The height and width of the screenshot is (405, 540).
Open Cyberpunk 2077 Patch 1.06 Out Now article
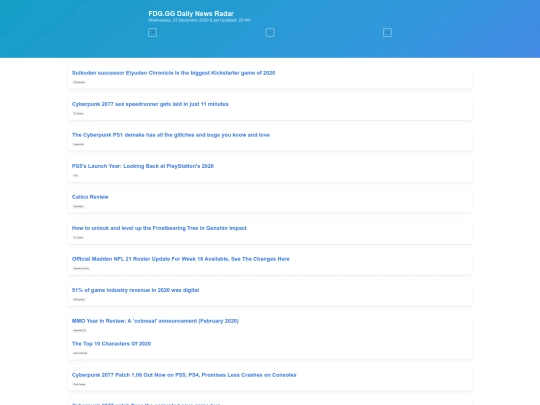click(184, 375)
